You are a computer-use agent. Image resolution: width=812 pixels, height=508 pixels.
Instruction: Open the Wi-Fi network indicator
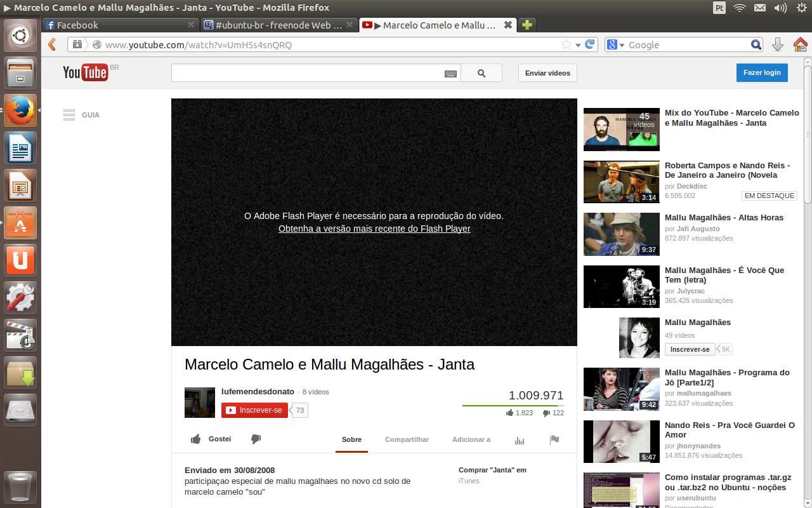point(739,8)
